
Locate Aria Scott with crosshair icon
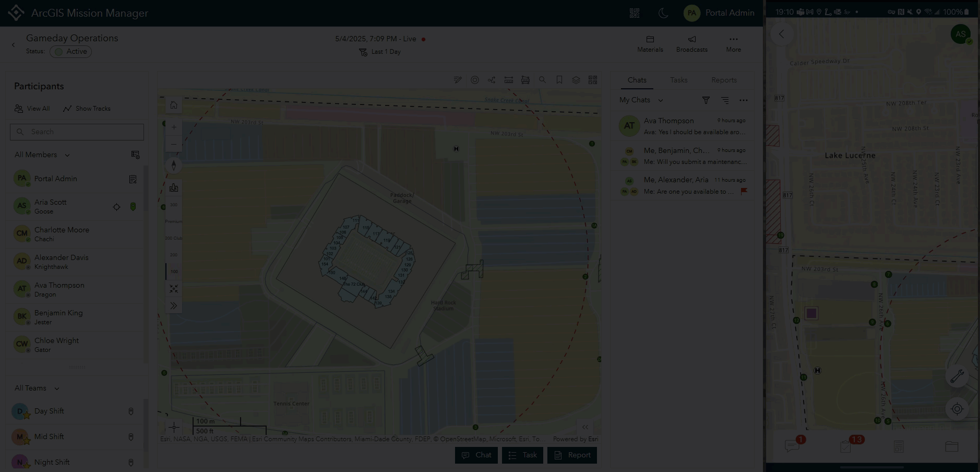click(x=117, y=207)
